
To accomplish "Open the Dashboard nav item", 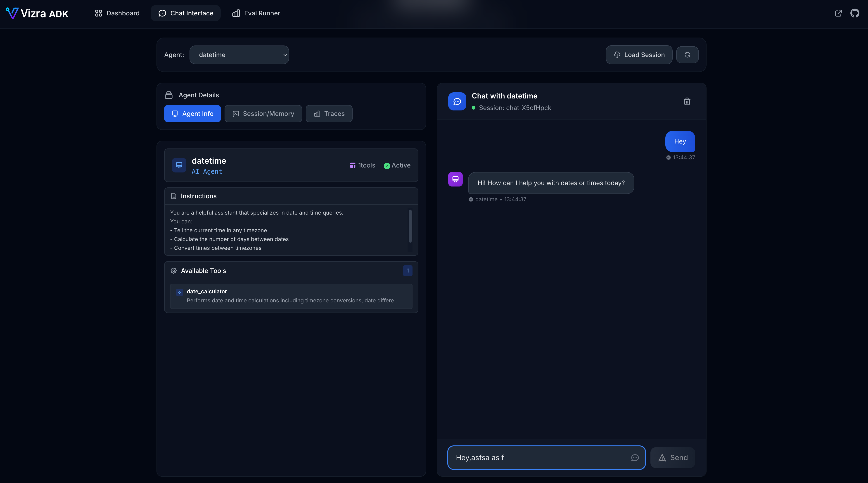I will [x=117, y=13].
